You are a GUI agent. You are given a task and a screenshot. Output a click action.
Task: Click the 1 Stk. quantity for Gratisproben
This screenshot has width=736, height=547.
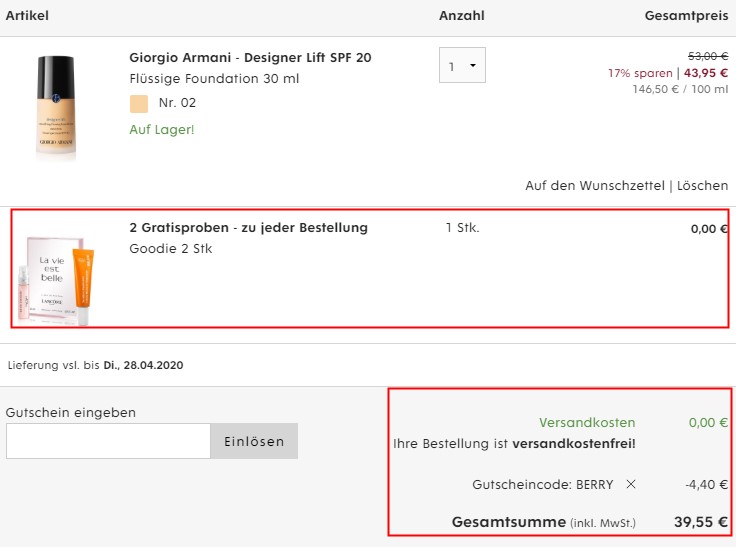pos(462,228)
